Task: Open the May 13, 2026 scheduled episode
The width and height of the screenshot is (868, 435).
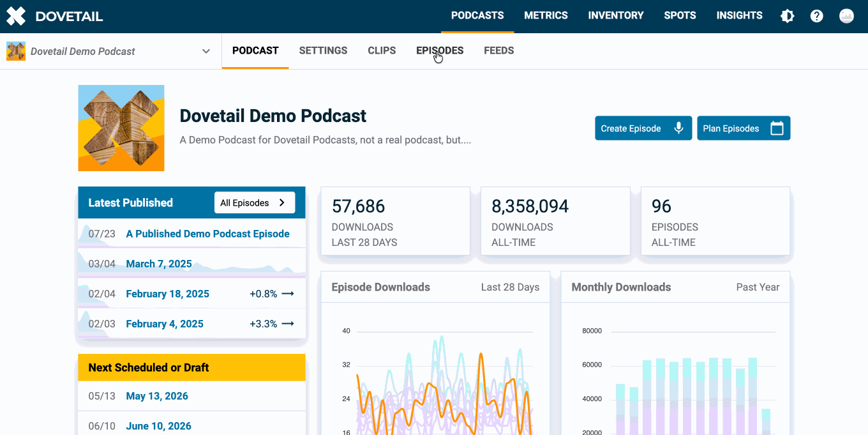Action: (157, 396)
